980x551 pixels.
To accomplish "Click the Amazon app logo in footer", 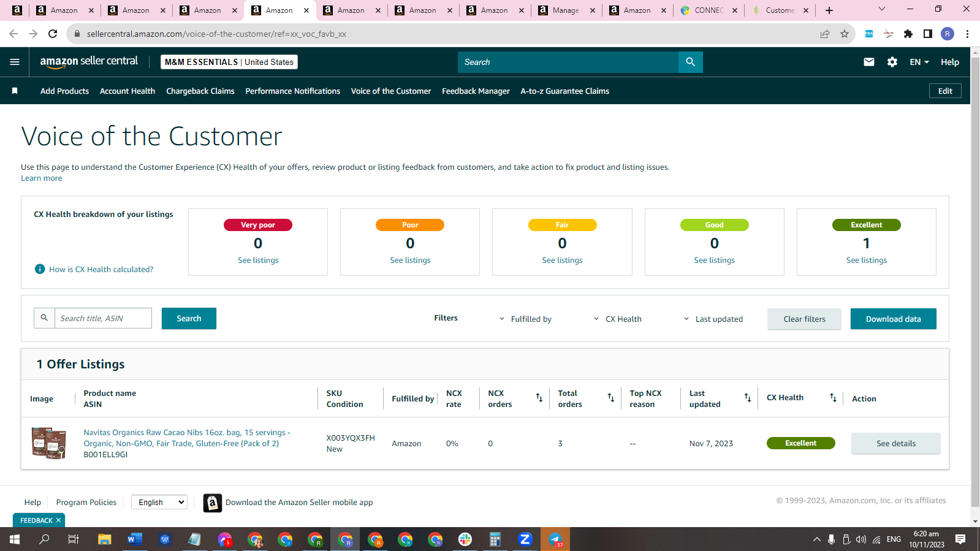I will pyautogui.click(x=213, y=503).
